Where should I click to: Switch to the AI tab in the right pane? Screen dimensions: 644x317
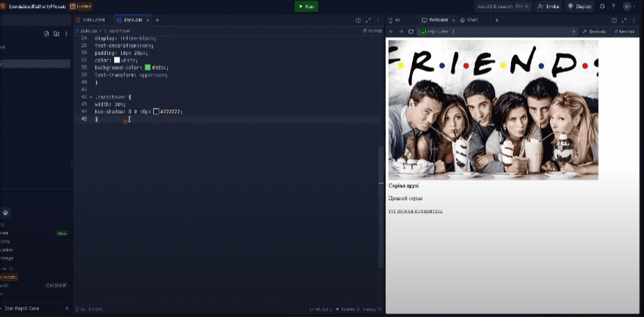click(x=394, y=20)
